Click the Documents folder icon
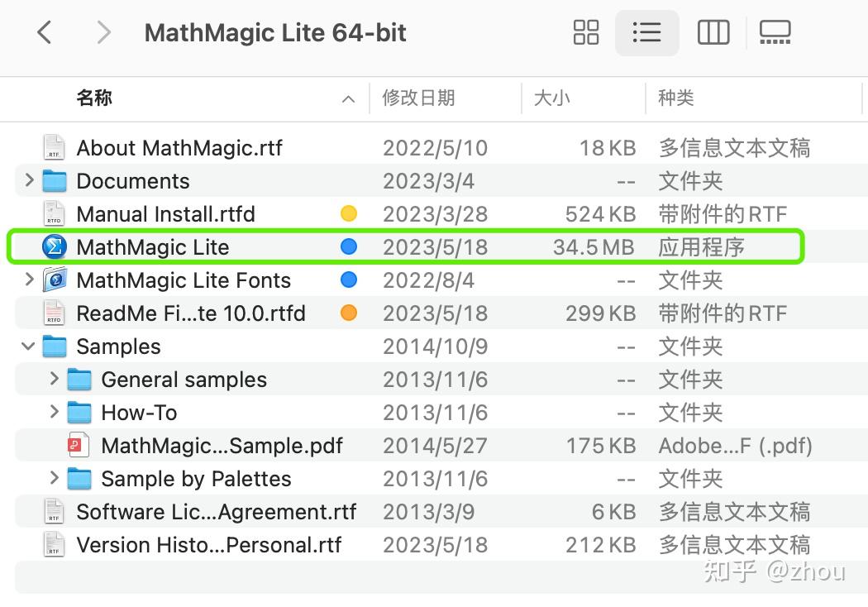Screen dimensions: 868x607 tap(55, 181)
